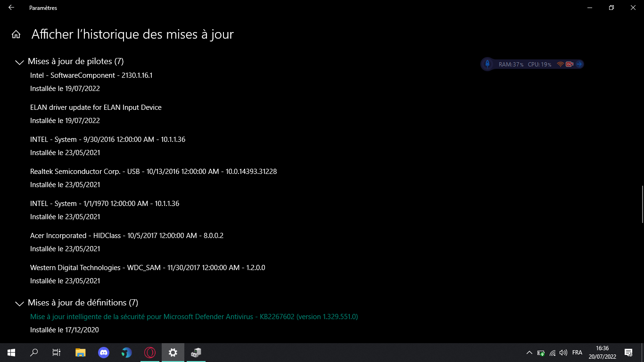This screenshot has height=362, width=644.
Task: Open the Microsoft Defender Antivirus KB2267602 link
Action: [194, 317]
